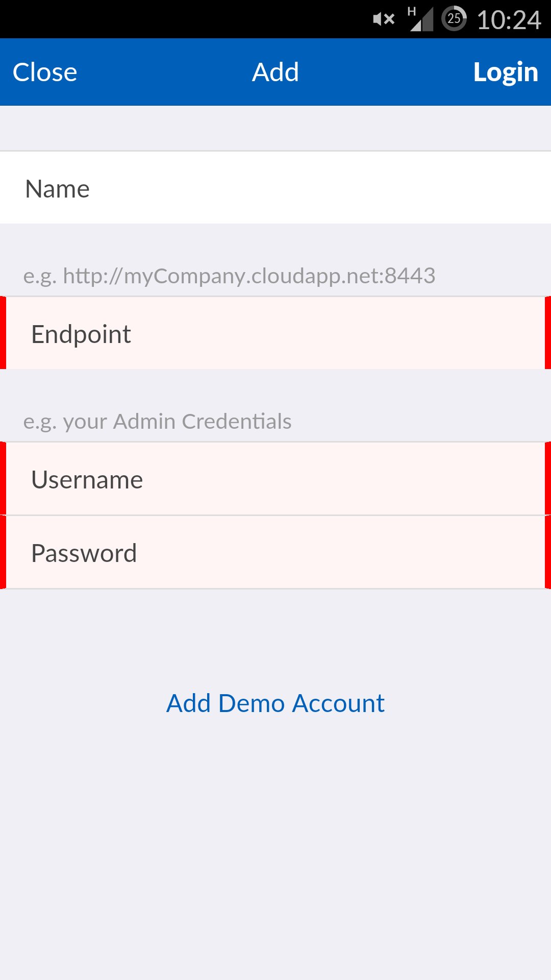Tap the H network type indicator
551x980 pixels.
click(x=412, y=11)
